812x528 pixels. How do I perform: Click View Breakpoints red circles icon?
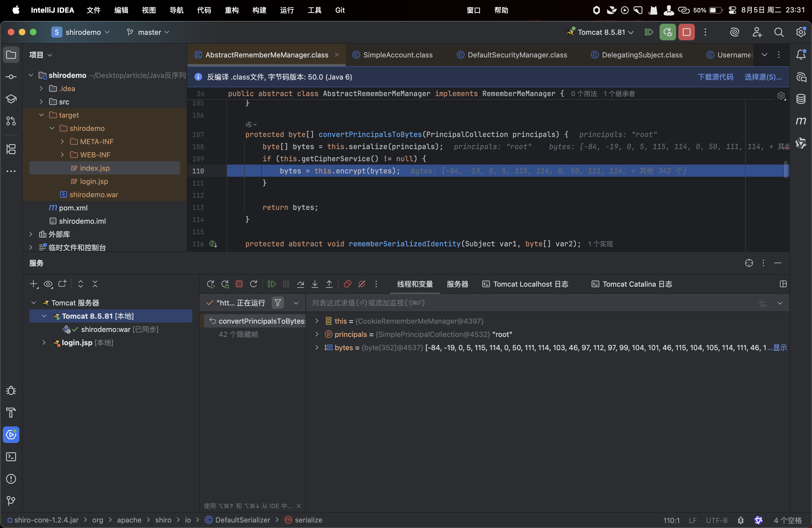tap(347, 284)
